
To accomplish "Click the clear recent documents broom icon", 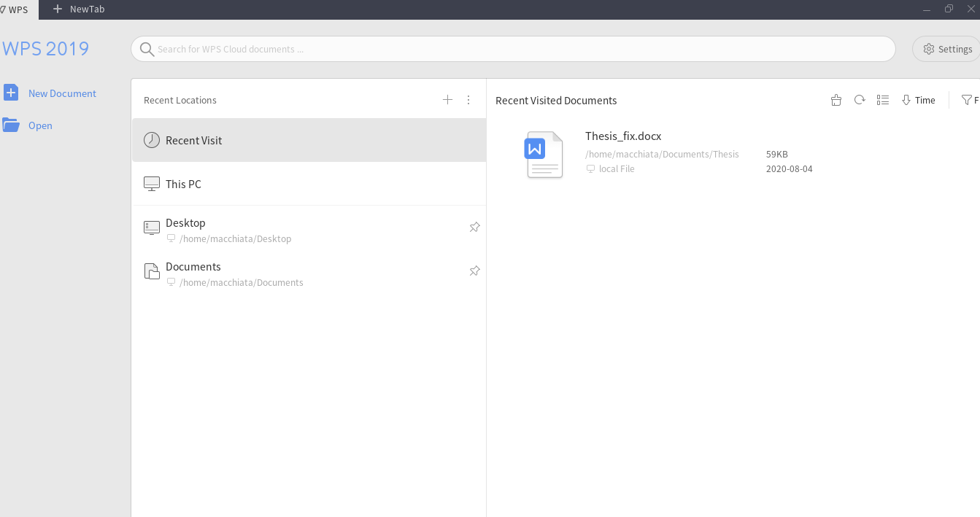I will [836, 100].
